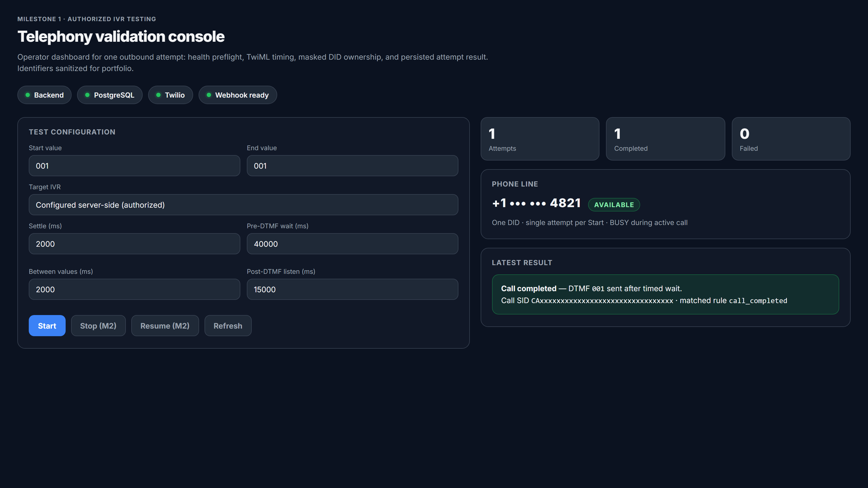The height and width of the screenshot is (488, 868).
Task: Click the Milestone 1 Authorized IVR Testing label
Action: (87, 19)
